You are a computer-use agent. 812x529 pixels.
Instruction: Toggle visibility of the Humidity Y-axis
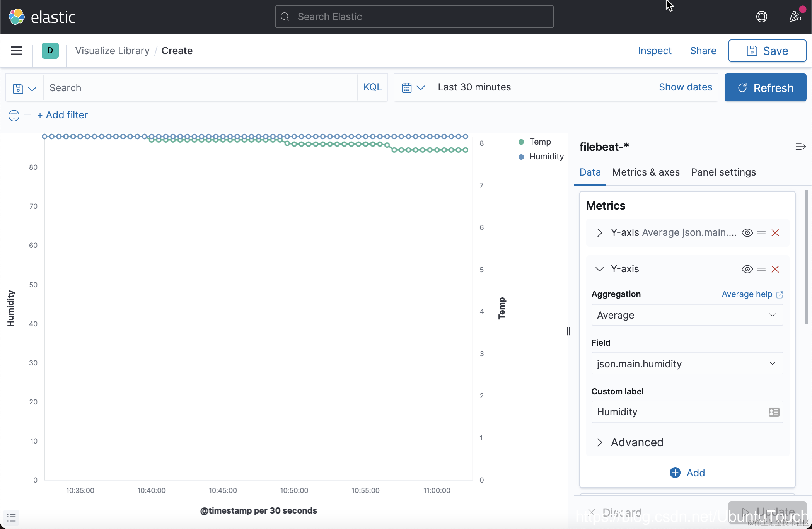coord(747,269)
